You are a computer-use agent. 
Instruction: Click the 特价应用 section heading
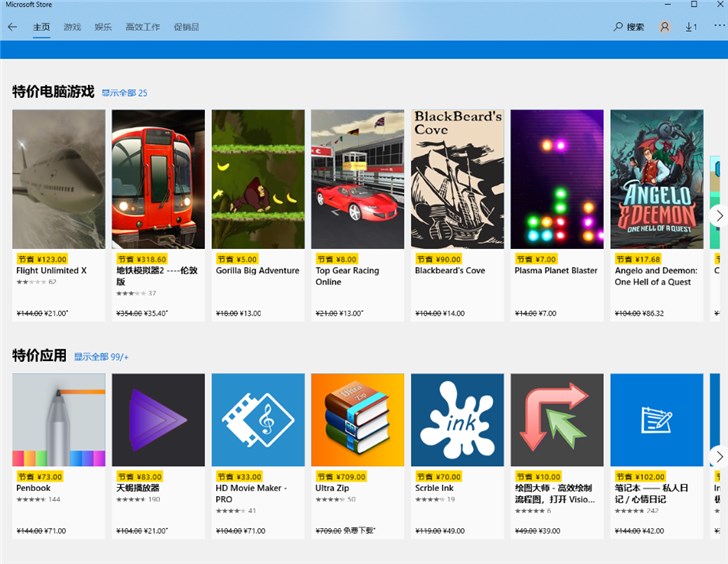pos(39,356)
